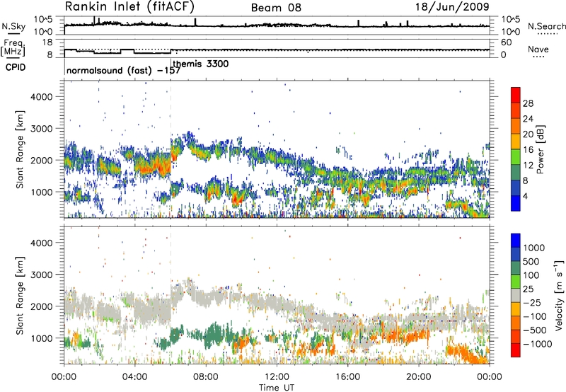Click the date '18/Jun/2009'
Image resolution: width=566 pixels, height=392 pixels.
452,6
